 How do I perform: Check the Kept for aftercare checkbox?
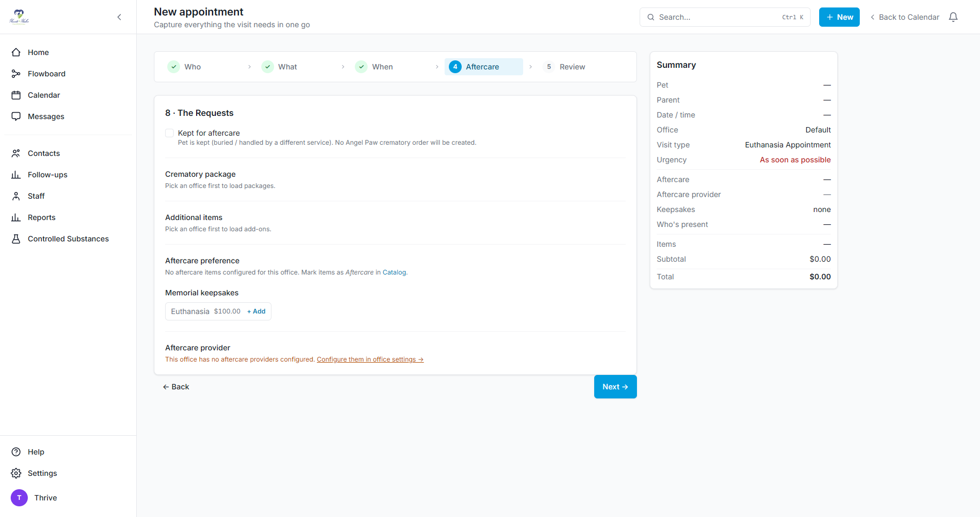169,133
